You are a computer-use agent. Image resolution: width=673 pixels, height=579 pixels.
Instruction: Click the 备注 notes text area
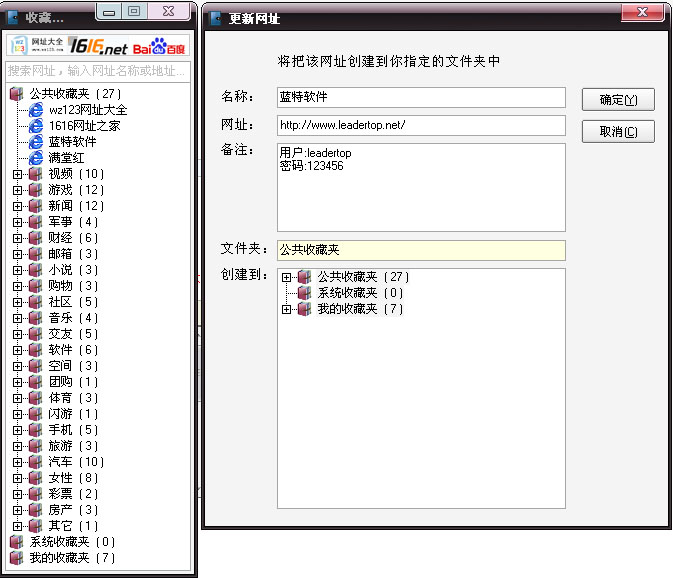pos(421,187)
